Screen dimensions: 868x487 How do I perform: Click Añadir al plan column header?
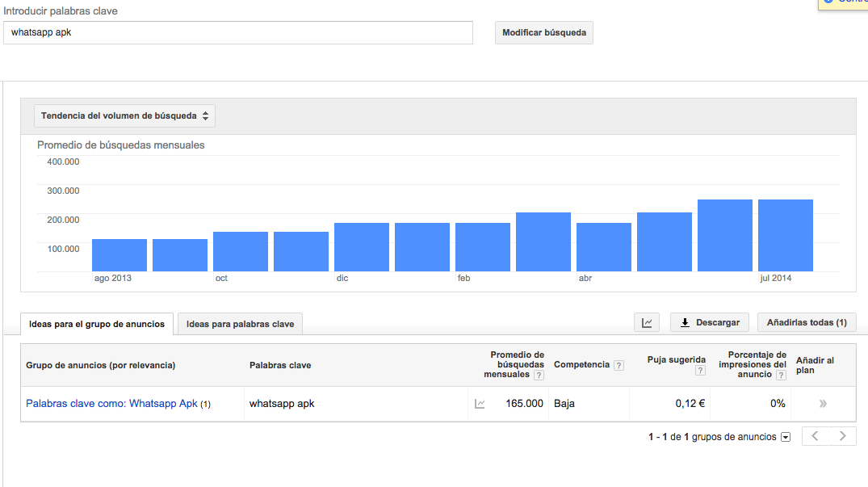815,365
